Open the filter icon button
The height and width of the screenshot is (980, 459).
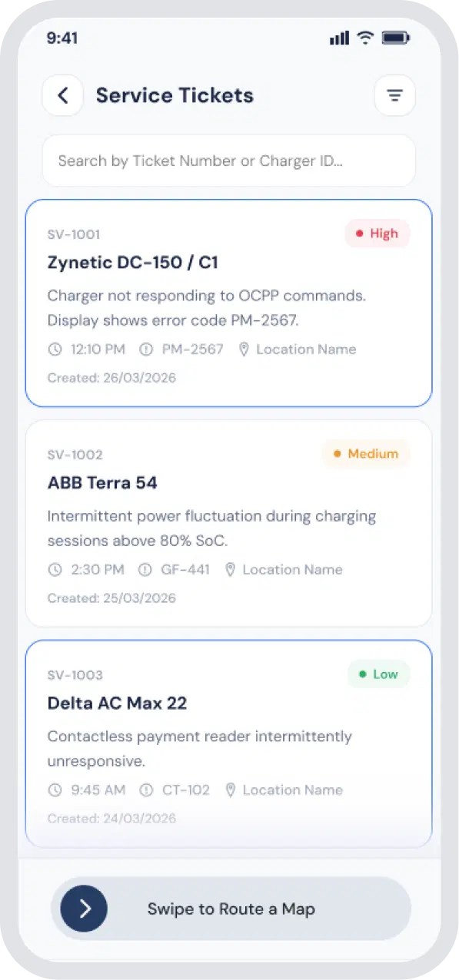coord(394,95)
